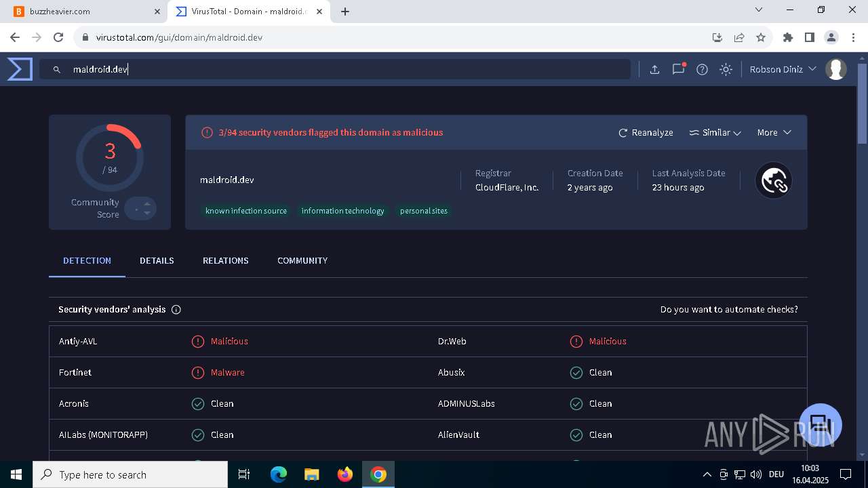Click the detection score 3/94 gauge
This screenshot has height=488, width=868.
click(x=110, y=158)
